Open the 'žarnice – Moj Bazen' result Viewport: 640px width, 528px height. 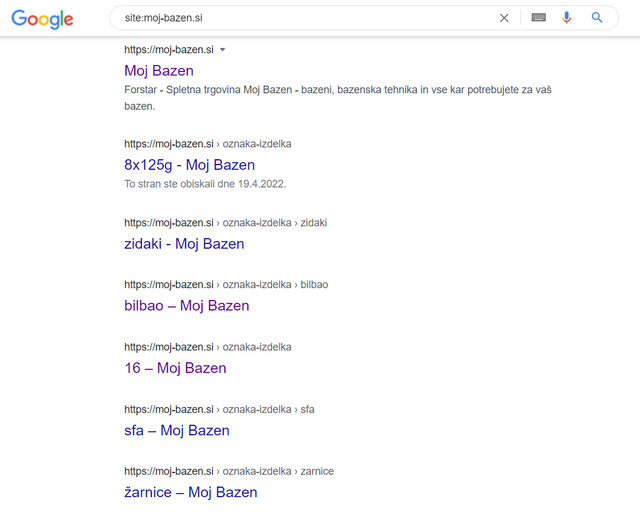(191, 492)
